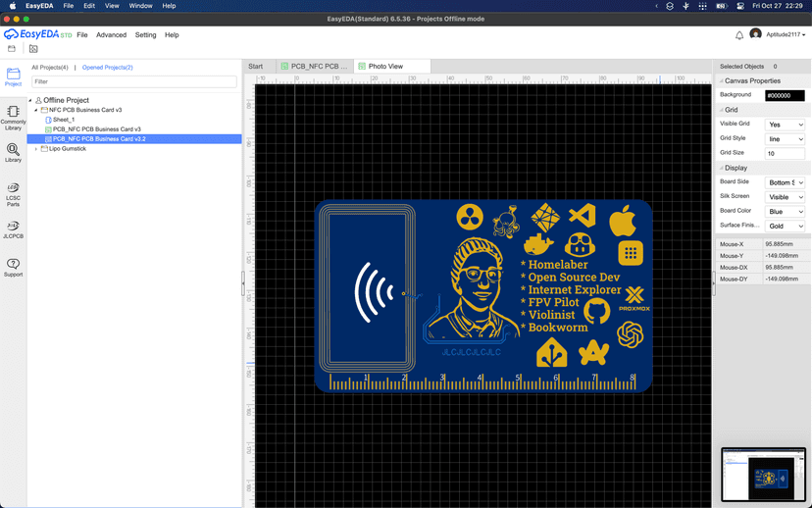
Task: Open the Advanced menu
Action: click(111, 35)
